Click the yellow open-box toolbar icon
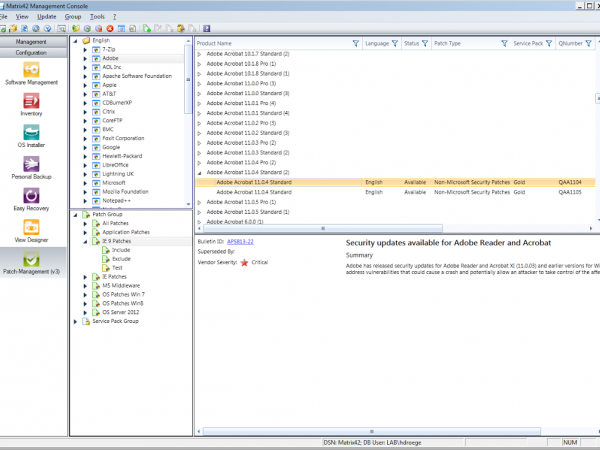 coord(13,28)
